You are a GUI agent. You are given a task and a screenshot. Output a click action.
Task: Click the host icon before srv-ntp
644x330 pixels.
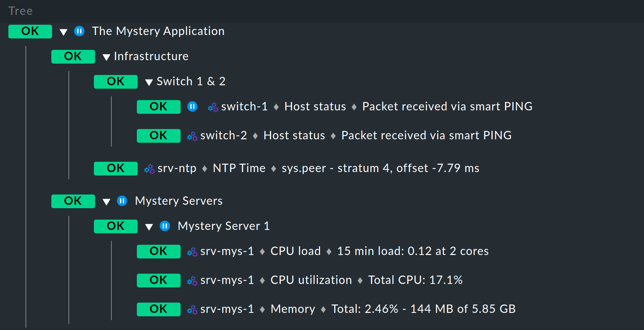click(149, 169)
